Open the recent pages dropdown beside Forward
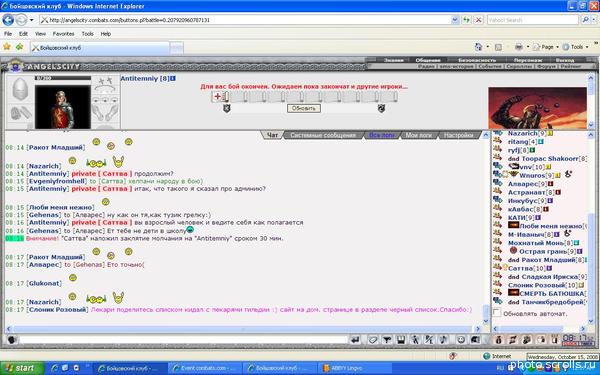The height and width of the screenshot is (375, 600). click(x=31, y=20)
